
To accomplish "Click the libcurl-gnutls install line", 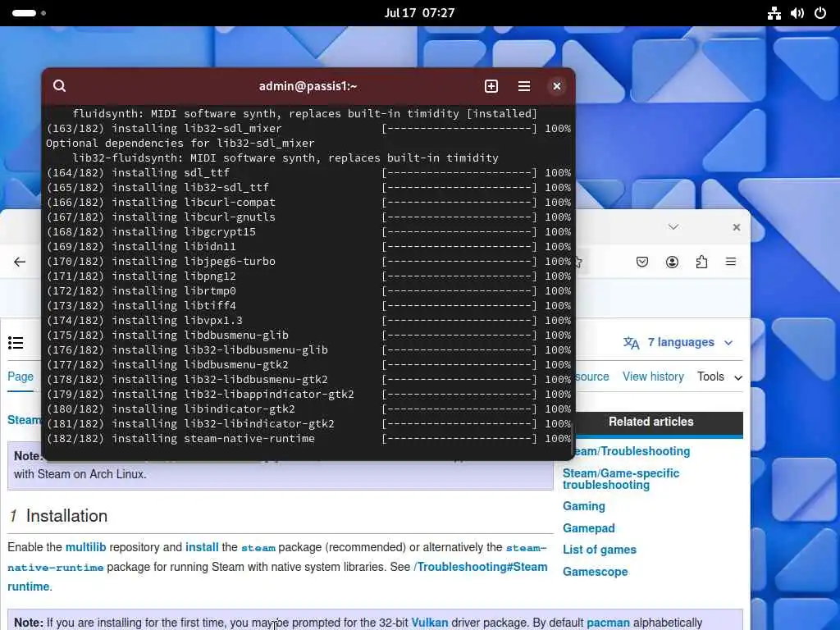I will click(x=308, y=217).
